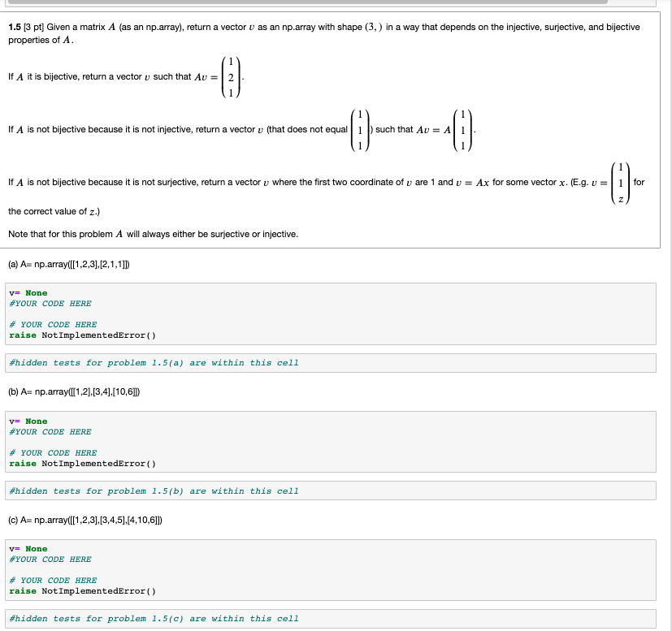Select the part (b) A= np.array markdown cell
Viewport: 672px width, 631px height.
75,393
